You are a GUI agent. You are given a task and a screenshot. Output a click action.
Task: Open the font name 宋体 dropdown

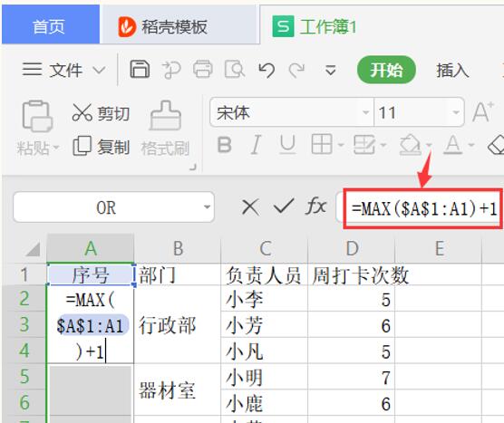pyautogui.click(x=366, y=112)
